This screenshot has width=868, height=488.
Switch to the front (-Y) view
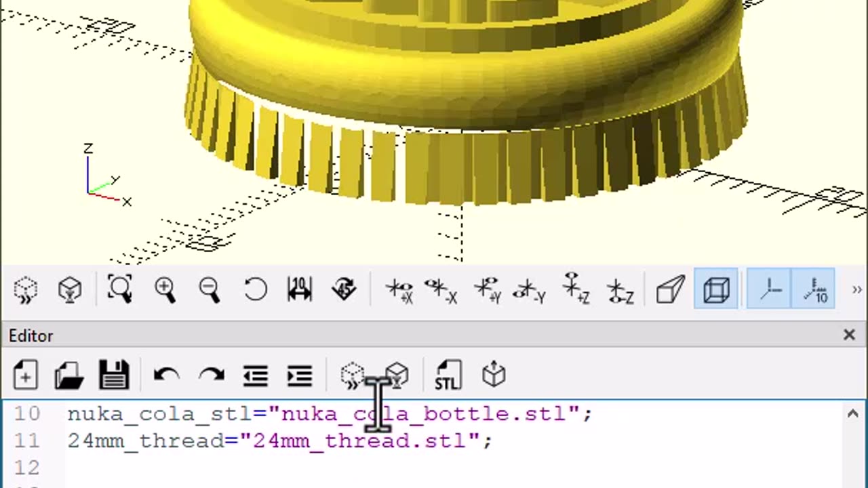coord(530,290)
